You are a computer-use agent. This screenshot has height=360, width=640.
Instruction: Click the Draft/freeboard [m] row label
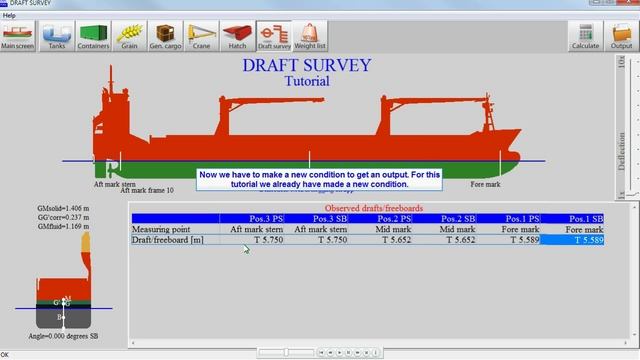(x=167, y=240)
